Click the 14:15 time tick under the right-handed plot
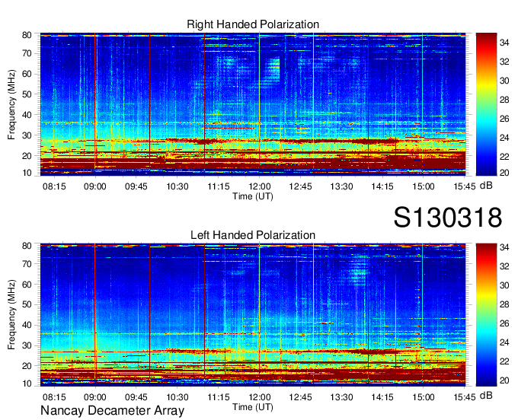Screen dimensions: 518x420 [x=382, y=186]
